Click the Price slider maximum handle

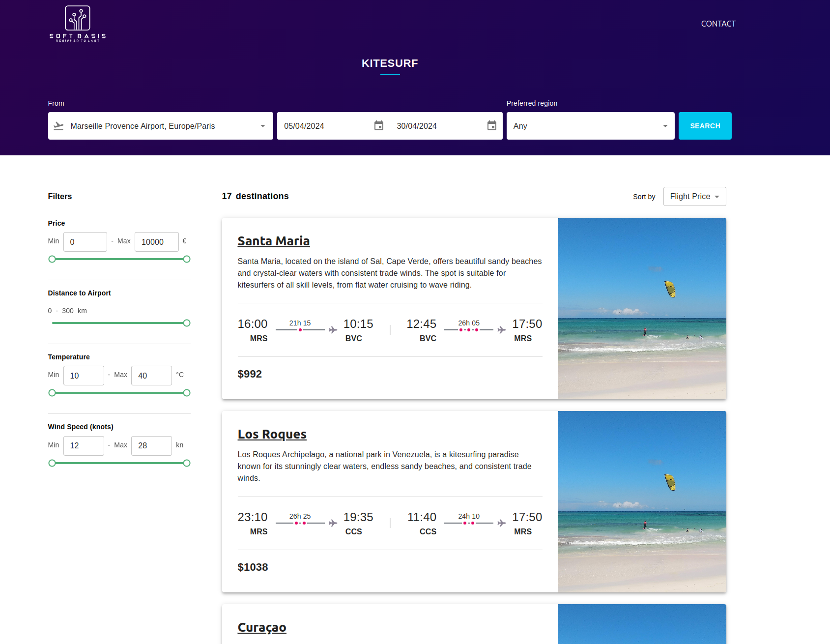(x=187, y=259)
